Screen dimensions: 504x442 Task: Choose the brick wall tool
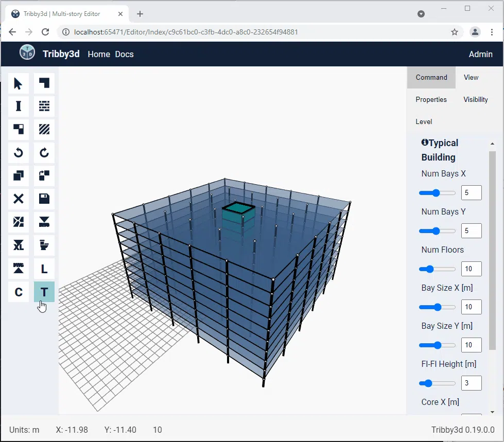[44, 107]
